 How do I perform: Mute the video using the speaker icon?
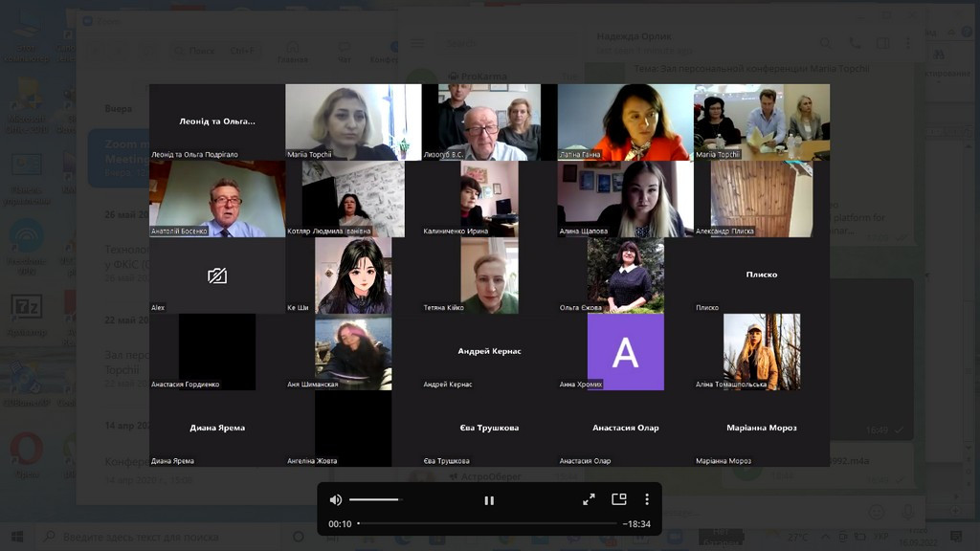point(336,499)
